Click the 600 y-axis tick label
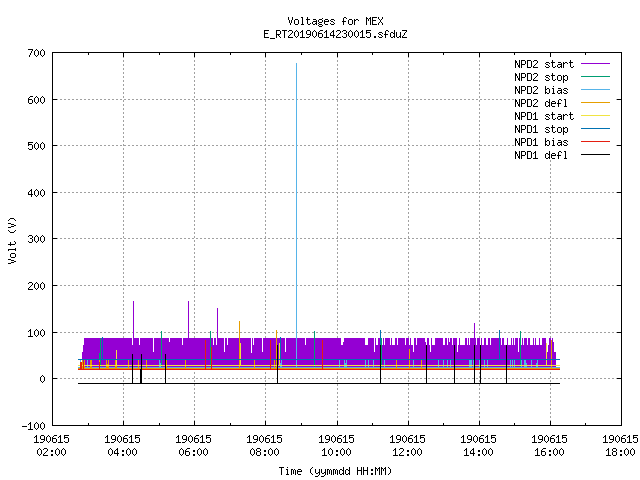The height and width of the screenshot is (480, 640). click(36, 100)
